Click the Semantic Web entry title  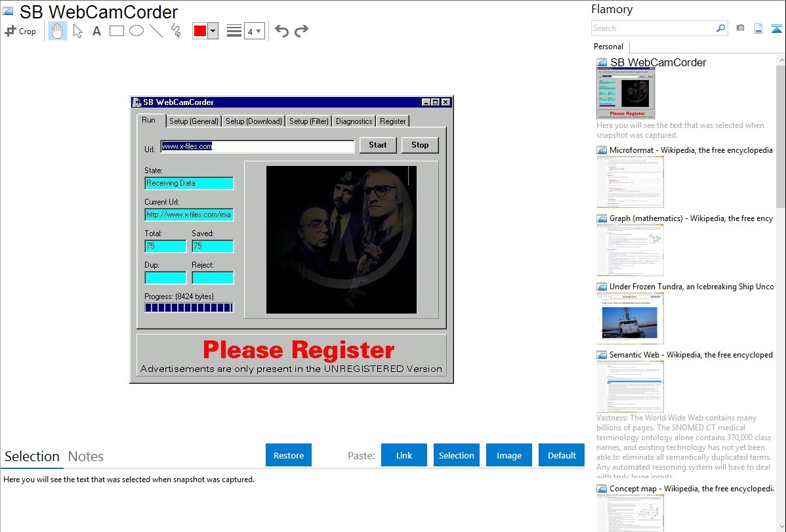click(691, 355)
